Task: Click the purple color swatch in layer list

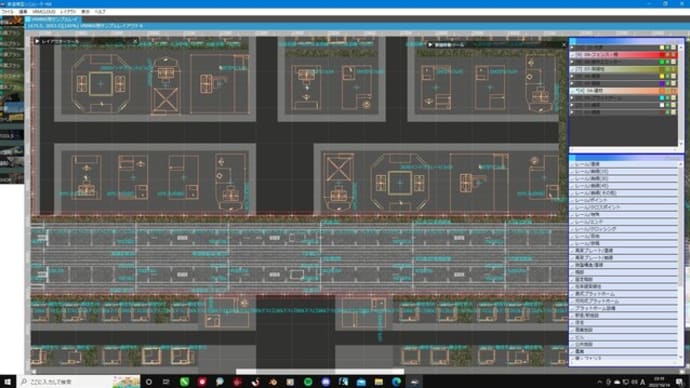Action: tap(662, 84)
